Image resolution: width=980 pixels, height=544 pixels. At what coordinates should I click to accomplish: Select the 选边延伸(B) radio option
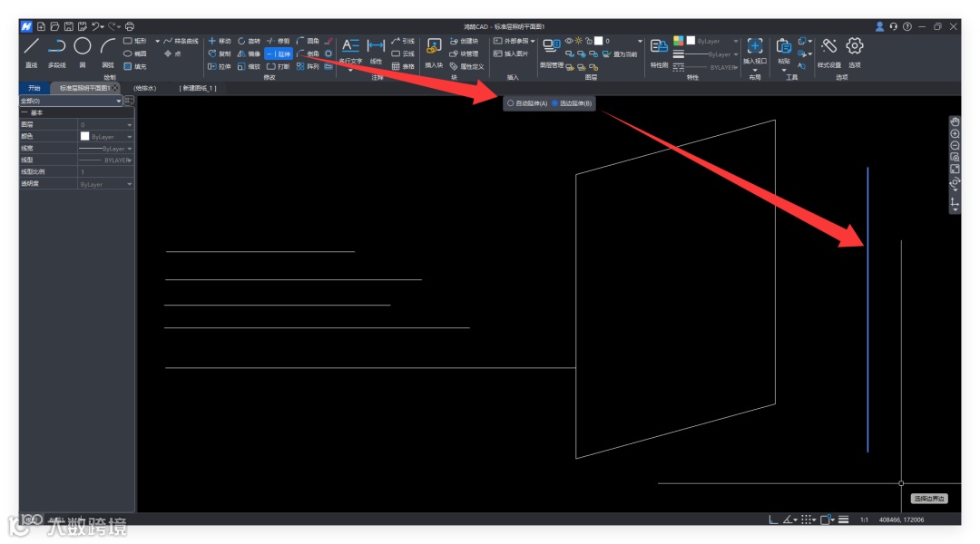[572, 103]
